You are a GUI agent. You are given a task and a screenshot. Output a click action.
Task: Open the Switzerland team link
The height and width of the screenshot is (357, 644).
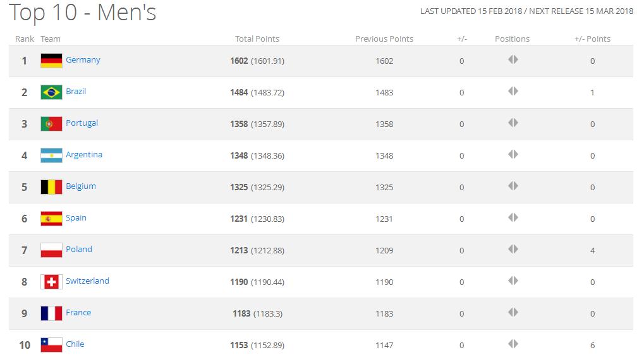[87, 281]
